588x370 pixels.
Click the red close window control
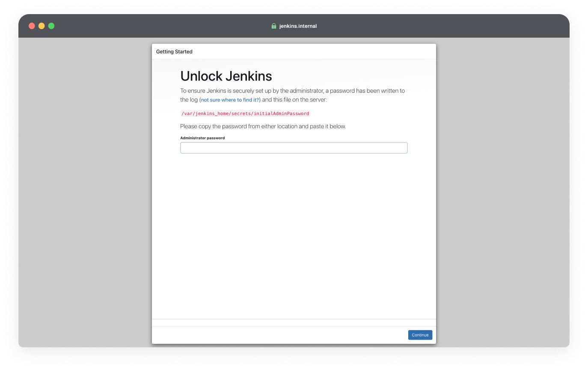click(32, 26)
